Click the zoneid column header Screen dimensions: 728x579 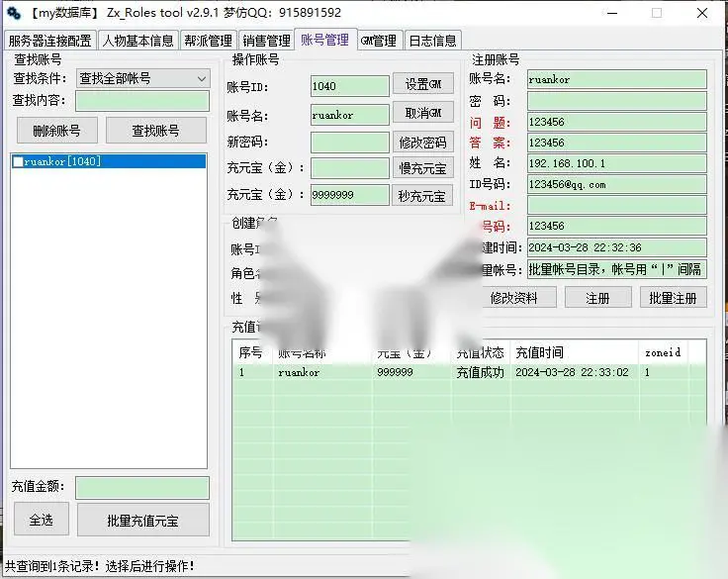(663, 352)
